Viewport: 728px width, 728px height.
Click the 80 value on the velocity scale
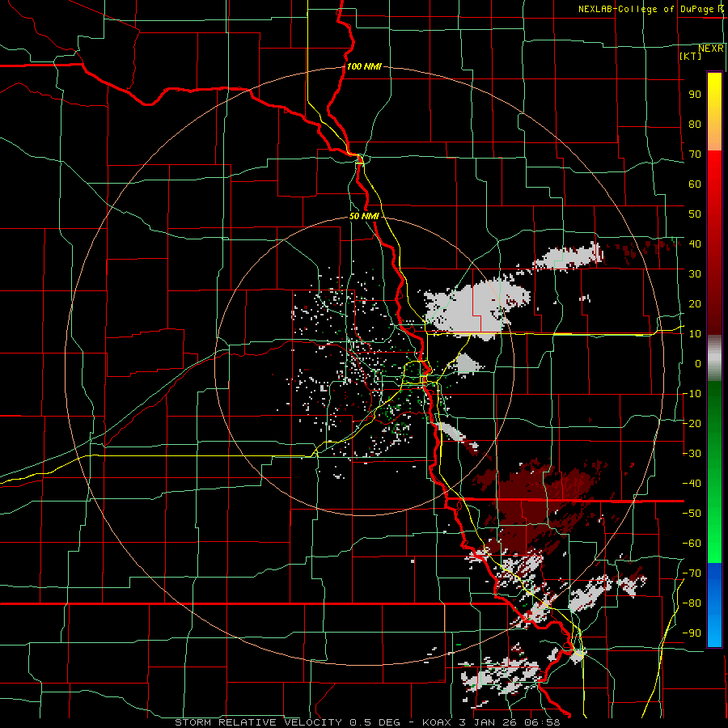tap(695, 124)
